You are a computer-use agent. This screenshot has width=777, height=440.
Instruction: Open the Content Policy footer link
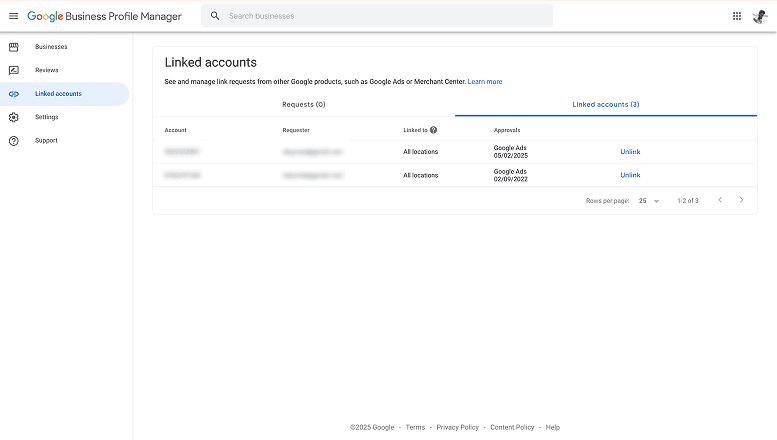click(x=512, y=427)
